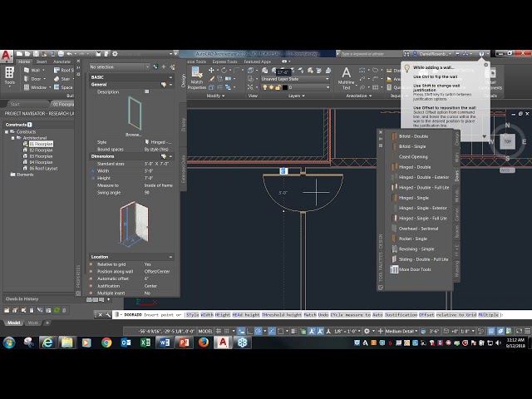Expand the Annotation panel dropdown
Screen dimensions: 532x399
(x=358, y=96)
